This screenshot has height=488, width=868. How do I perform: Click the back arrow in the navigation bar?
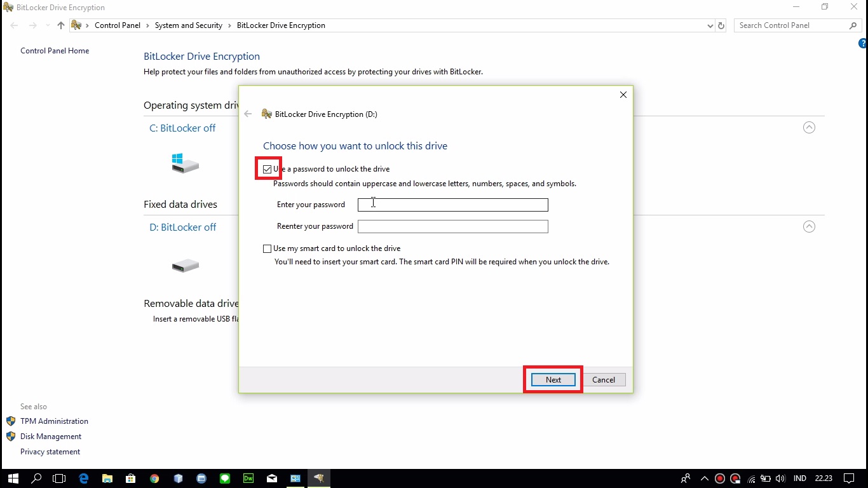point(14,25)
